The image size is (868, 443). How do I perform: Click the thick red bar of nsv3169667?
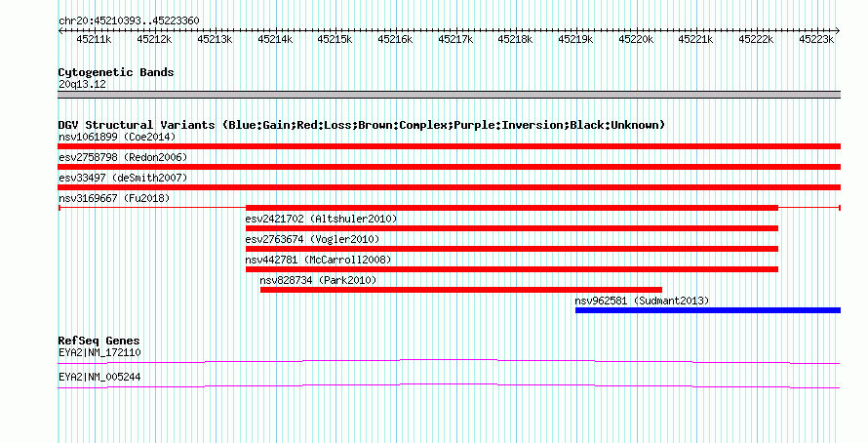(x=512, y=208)
